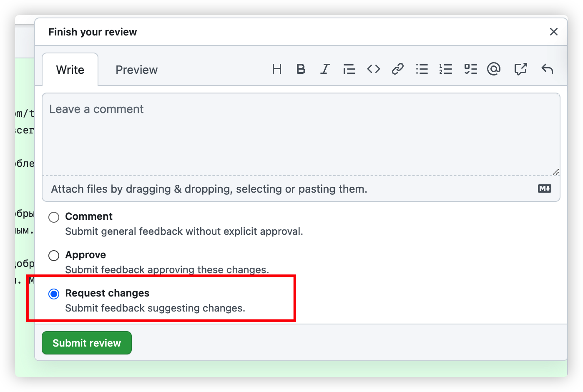Select the Comment radio option
This screenshot has height=392, width=583.
pos(54,217)
